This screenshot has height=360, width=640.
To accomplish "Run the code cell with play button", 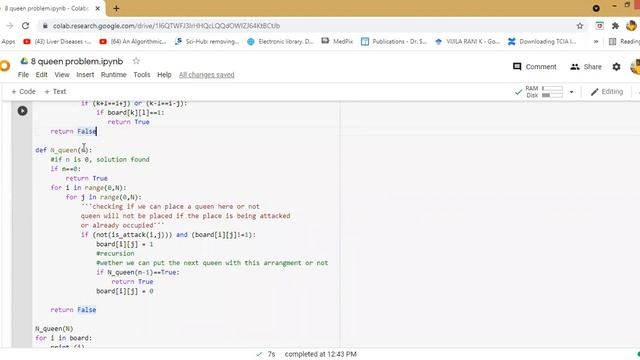I will point(22,111).
